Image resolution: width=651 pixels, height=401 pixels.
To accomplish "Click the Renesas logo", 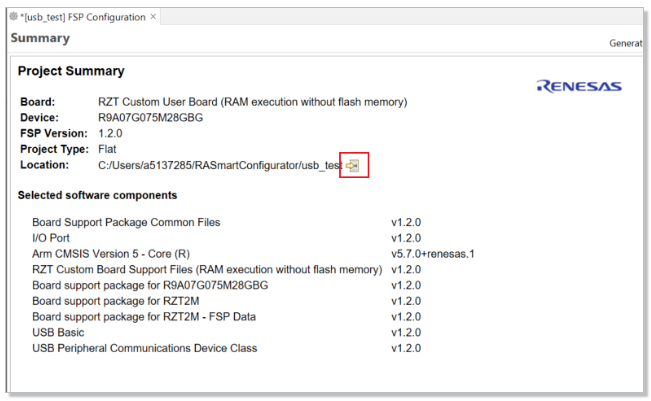I will click(579, 86).
